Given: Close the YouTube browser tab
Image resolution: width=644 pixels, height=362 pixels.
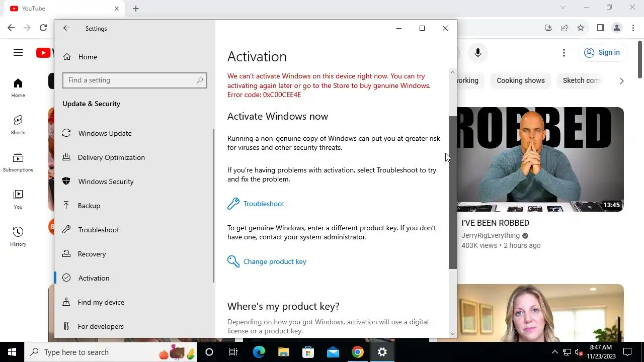Looking at the screenshot, I should [117, 9].
